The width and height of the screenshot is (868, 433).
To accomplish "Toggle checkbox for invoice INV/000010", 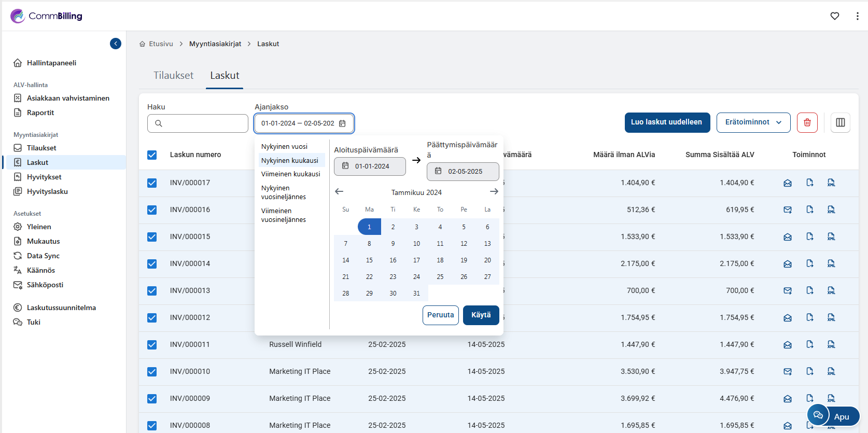I will tap(152, 371).
